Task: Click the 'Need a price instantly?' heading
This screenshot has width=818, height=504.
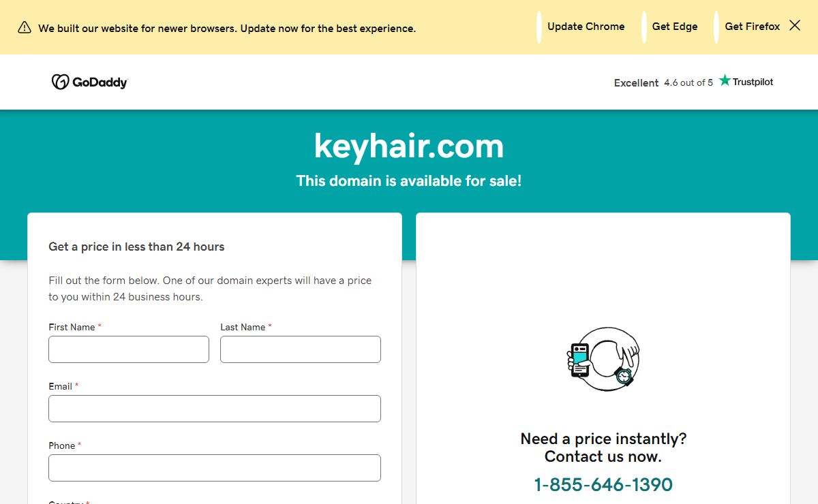Action: click(x=603, y=439)
